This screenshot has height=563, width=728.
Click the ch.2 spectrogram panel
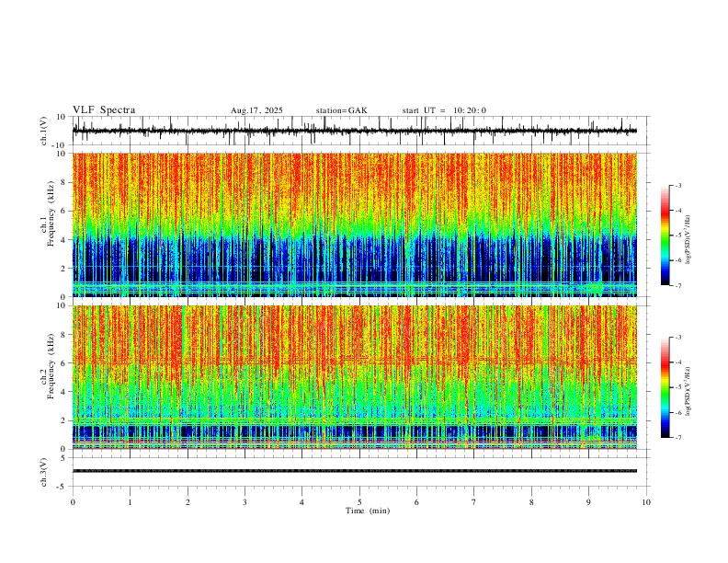click(354, 377)
